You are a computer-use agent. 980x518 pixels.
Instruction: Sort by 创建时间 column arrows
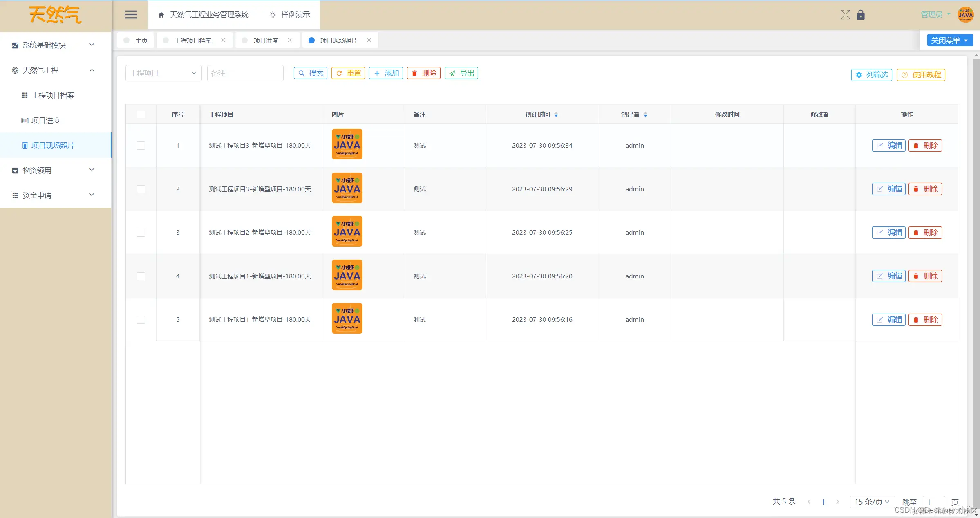coord(556,114)
